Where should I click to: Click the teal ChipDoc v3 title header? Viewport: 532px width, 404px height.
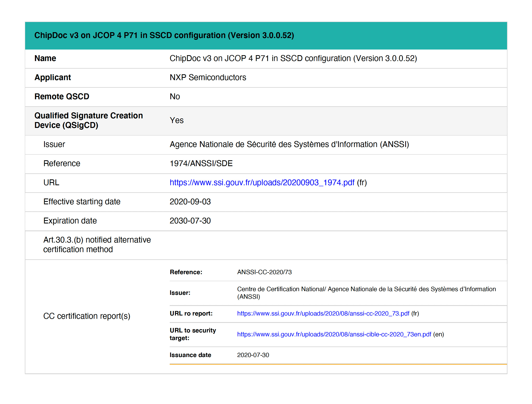tap(164, 35)
